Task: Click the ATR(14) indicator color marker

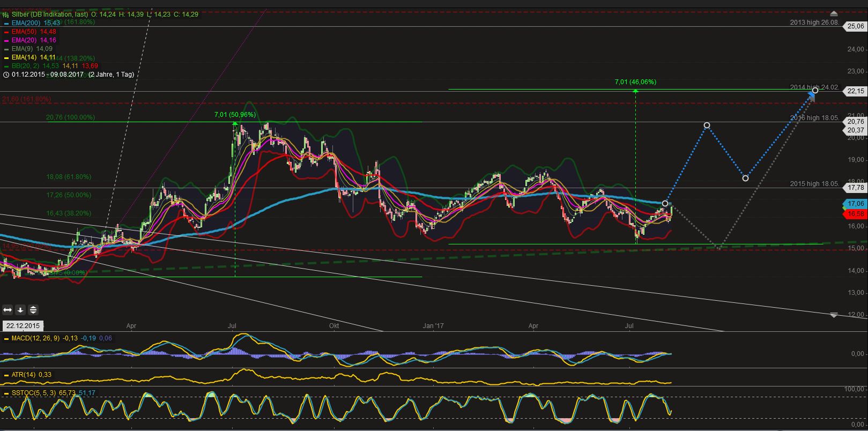Action: pyautogui.click(x=6, y=375)
